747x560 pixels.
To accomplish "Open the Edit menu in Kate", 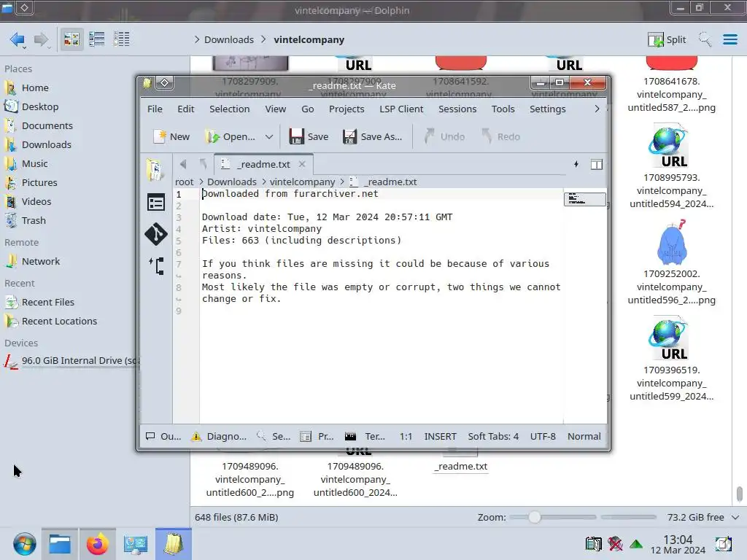I will tap(186, 109).
